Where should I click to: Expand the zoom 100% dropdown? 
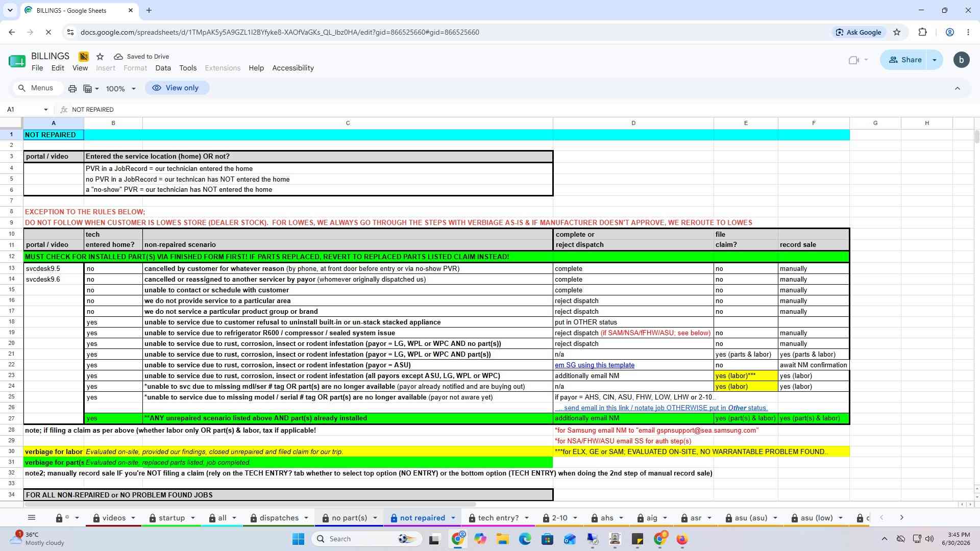coord(121,89)
